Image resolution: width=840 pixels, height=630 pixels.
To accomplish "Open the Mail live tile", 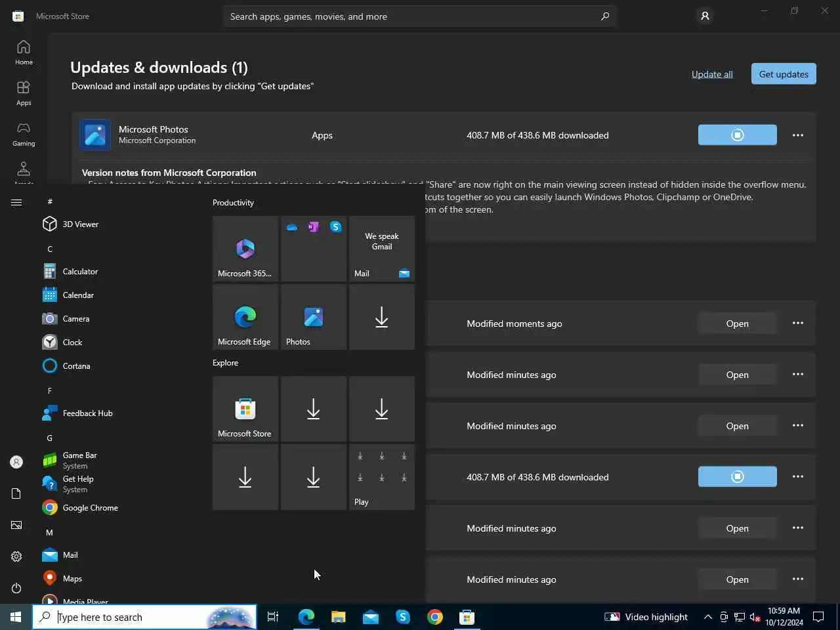I will pos(382,249).
